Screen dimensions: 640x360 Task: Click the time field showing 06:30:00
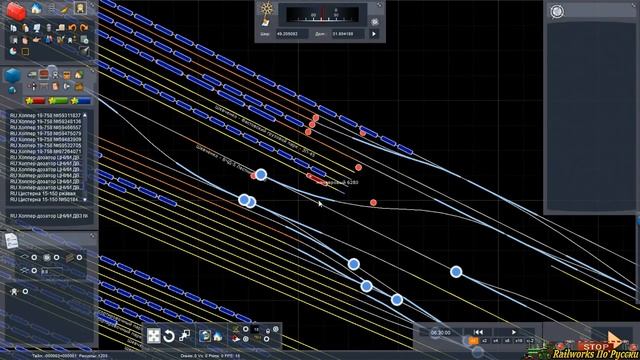pos(441,333)
